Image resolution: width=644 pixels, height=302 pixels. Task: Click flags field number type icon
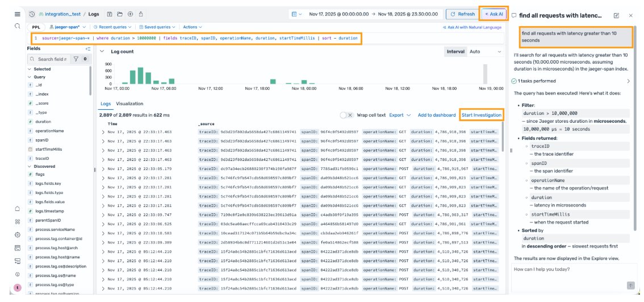(x=30, y=175)
